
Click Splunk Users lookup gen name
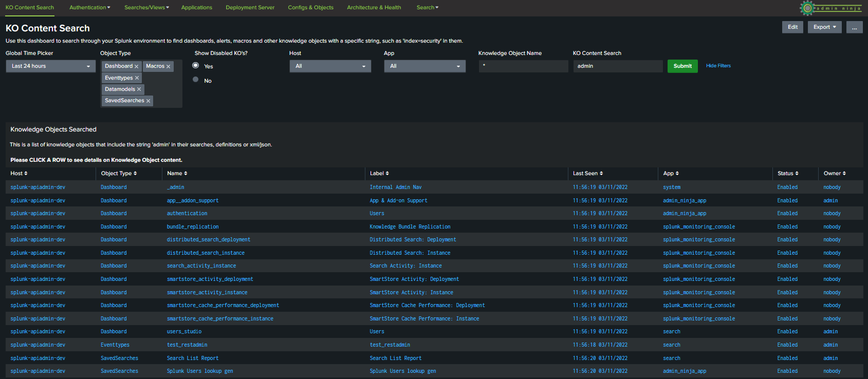pyautogui.click(x=200, y=371)
